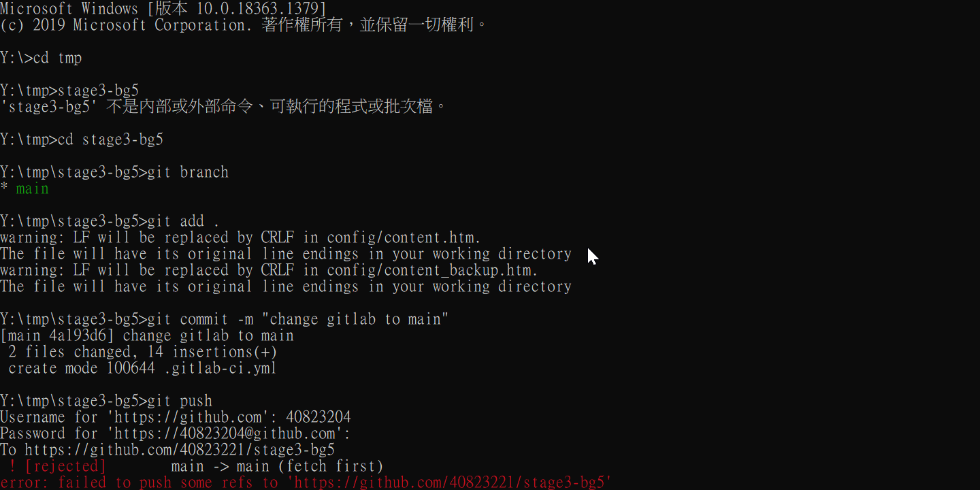Image resolution: width=980 pixels, height=490 pixels.
Task: Click the 'git add .' command
Action: [184, 221]
